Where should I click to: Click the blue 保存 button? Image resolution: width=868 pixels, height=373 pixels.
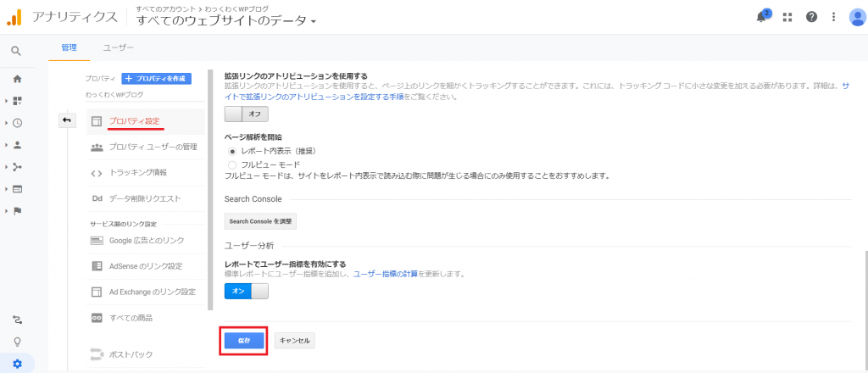point(244,340)
